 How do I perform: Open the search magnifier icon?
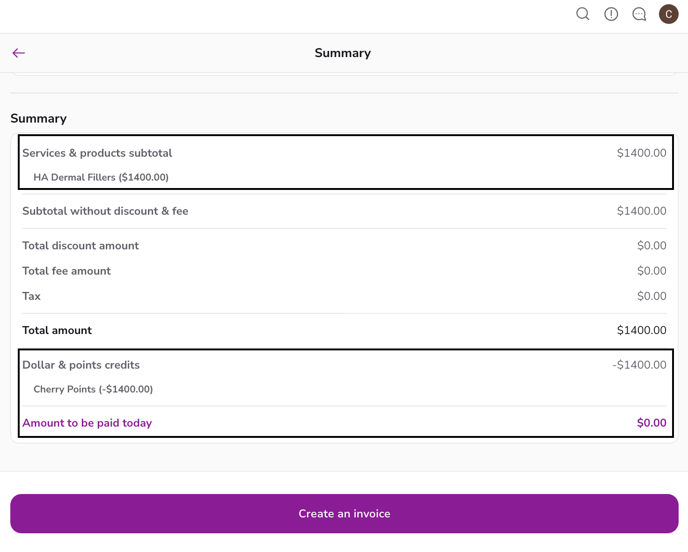(582, 14)
